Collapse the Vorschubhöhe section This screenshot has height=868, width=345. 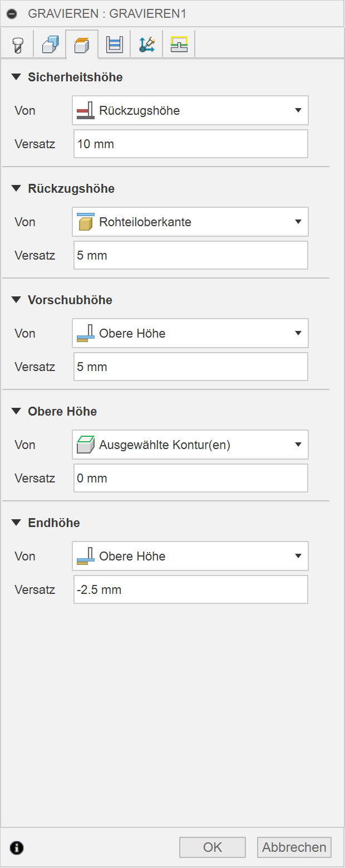point(16,300)
